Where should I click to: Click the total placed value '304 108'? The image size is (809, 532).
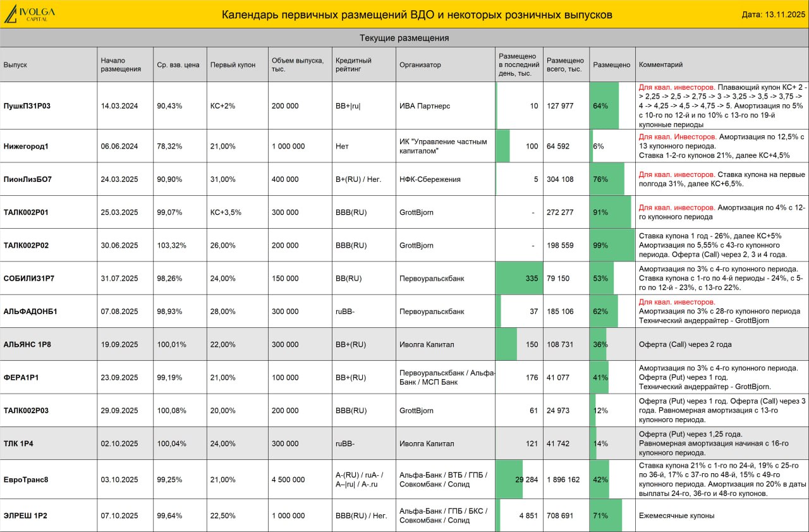pyautogui.click(x=561, y=179)
